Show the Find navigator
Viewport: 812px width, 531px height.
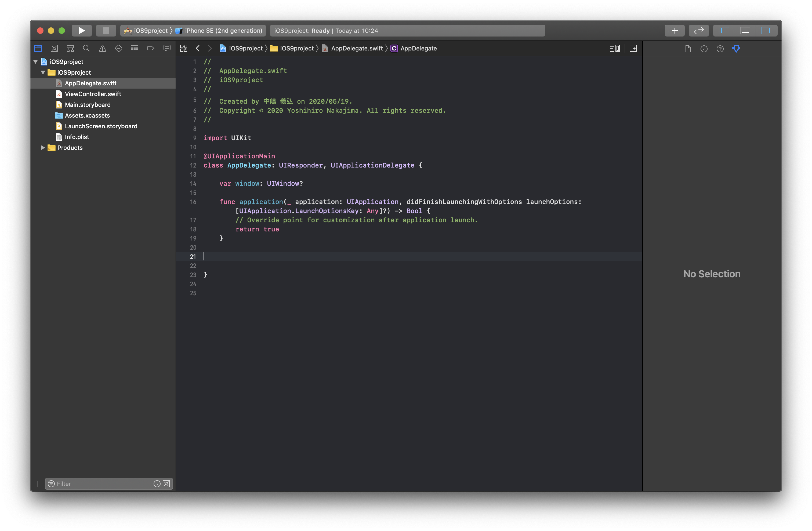click(x=86, y=48)
